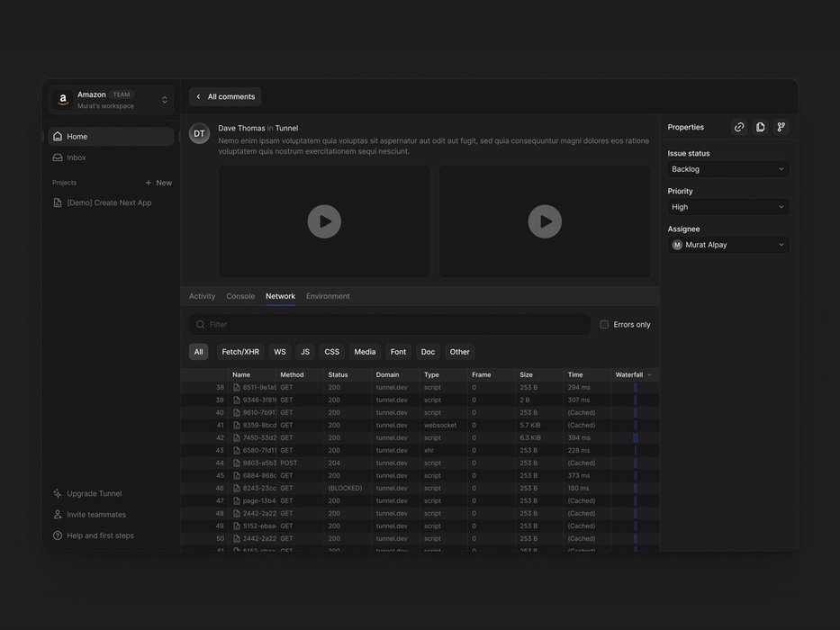
Task: Open Inbox from the sidebar
Action: [77, 157]
